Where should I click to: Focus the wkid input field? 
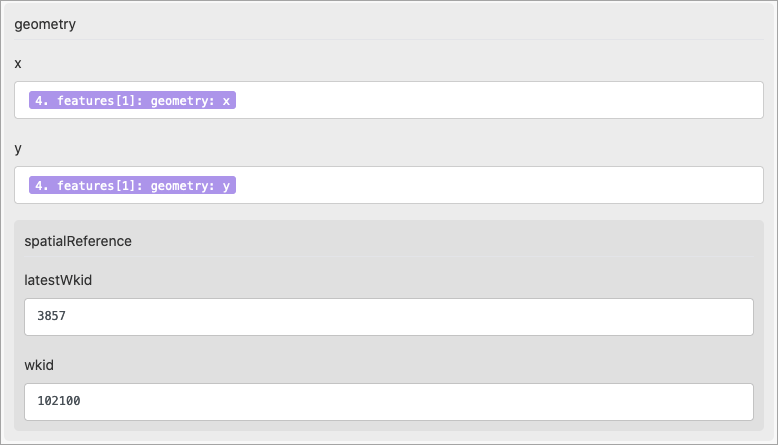388,401
